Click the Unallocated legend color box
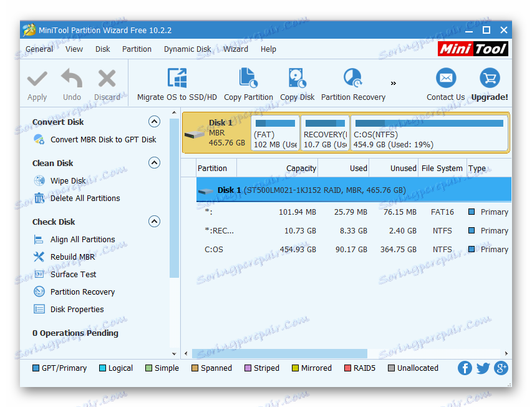Image resolution: width=532 pixels, height=407 pixels. [x=391, y=368]
